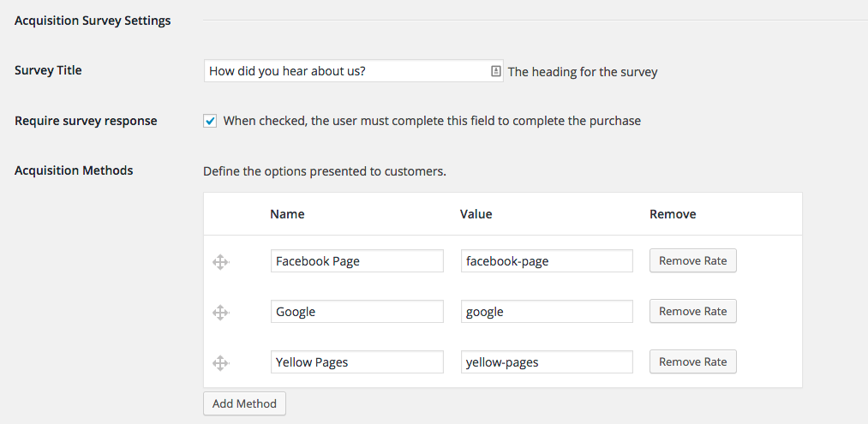Click the Google name input
Image resolution: width=868 pixels, height=424 pixels.
pos(356,312)
